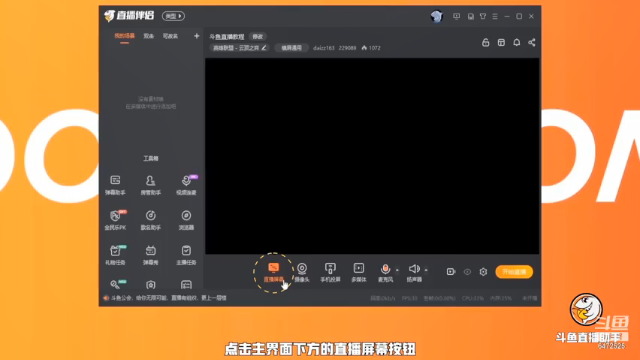Add a 多媒体 multimedia source
The height and width of the screenshot is (360, 640).
pyautogui.click(x=359, y=272)
